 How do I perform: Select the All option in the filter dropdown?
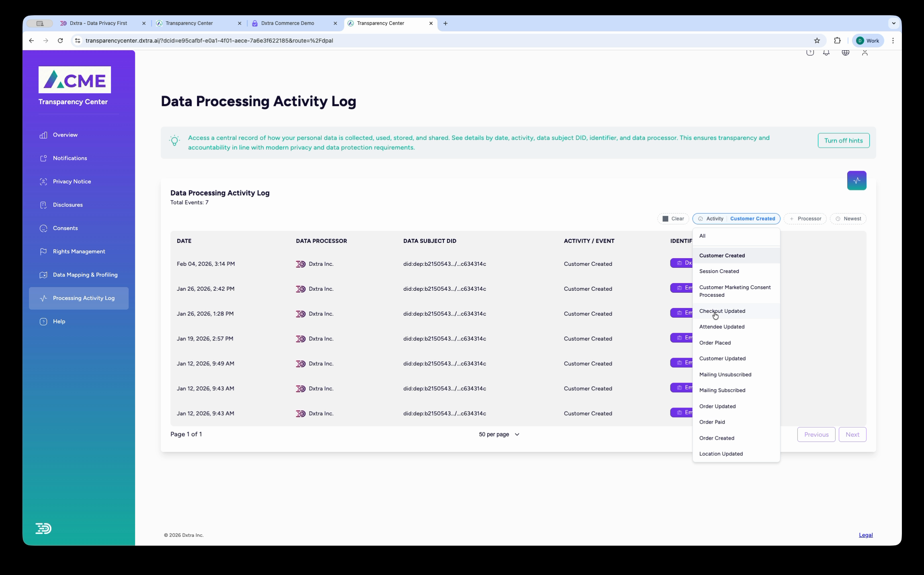pyautogui.click(x=702, y=236)
